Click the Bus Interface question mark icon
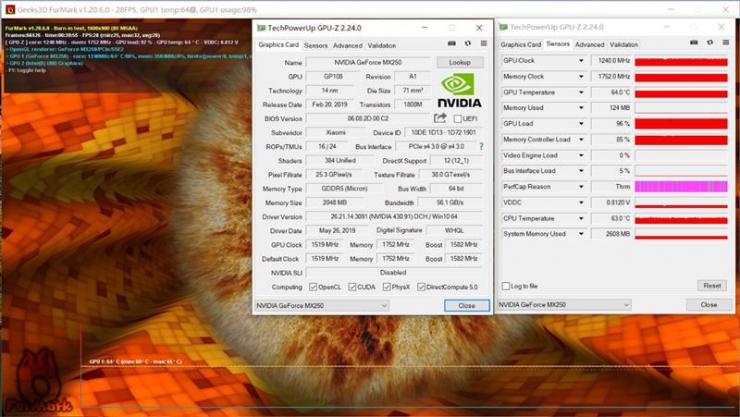 [481, 146]
